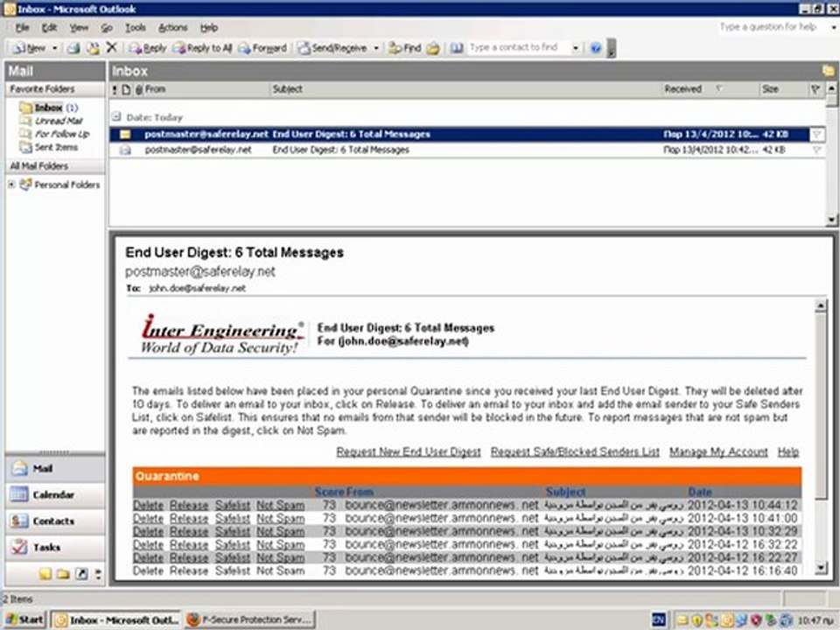The image size is (840, 630).
Task: Switch to the Calendar navigation pane
Action: click(x=54, y=495)
